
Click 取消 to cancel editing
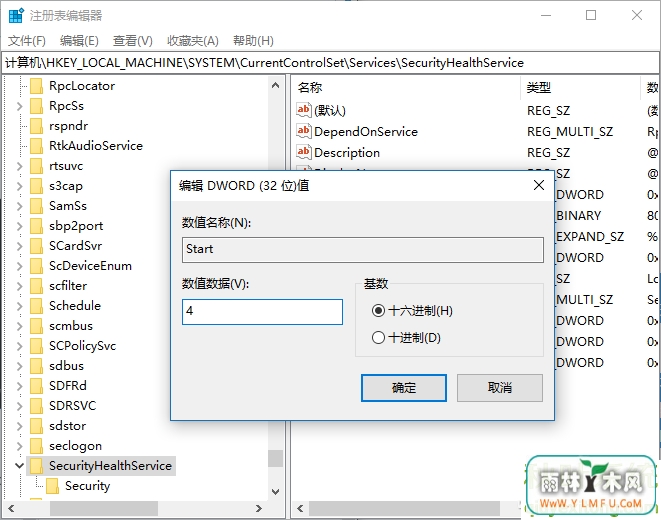[x=500, y=388]
